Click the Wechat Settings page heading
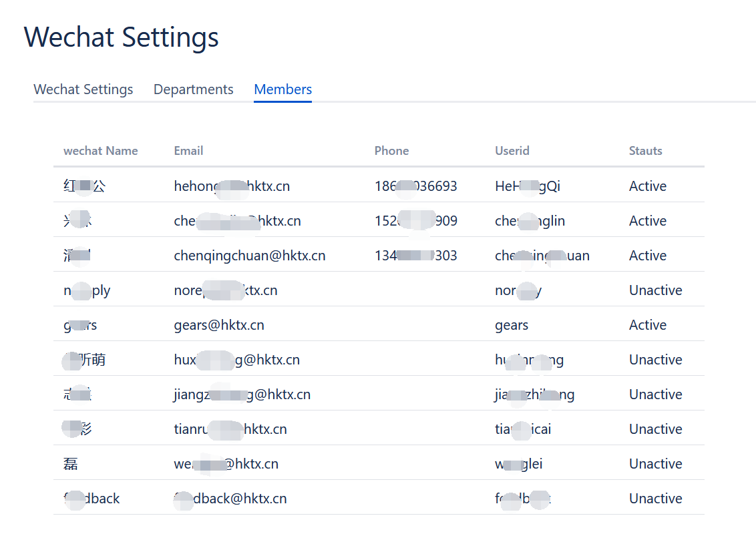 click(x=122, y=37)
